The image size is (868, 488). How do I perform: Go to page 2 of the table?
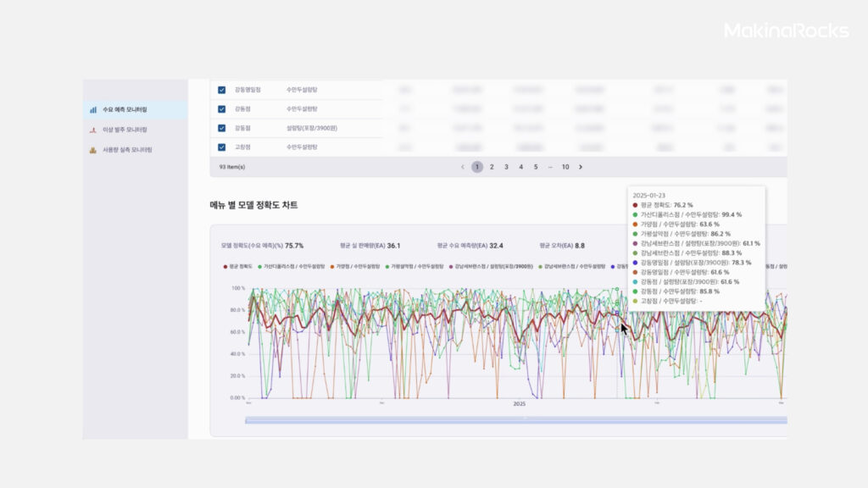pos(492,167)
